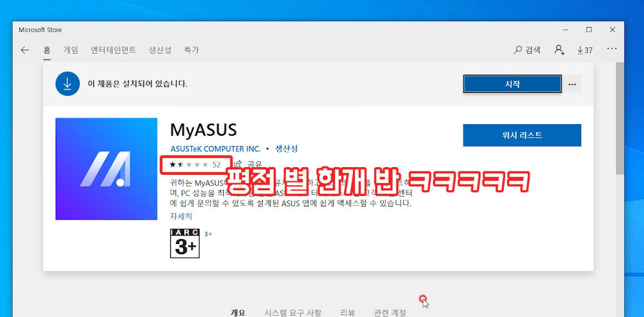Screen dimensions: 644x317
Task: Open downloads and updates (37)
Action: coord(585,50)
